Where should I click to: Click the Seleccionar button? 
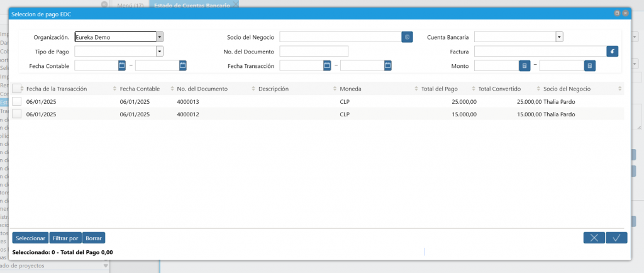pos(30,238)
